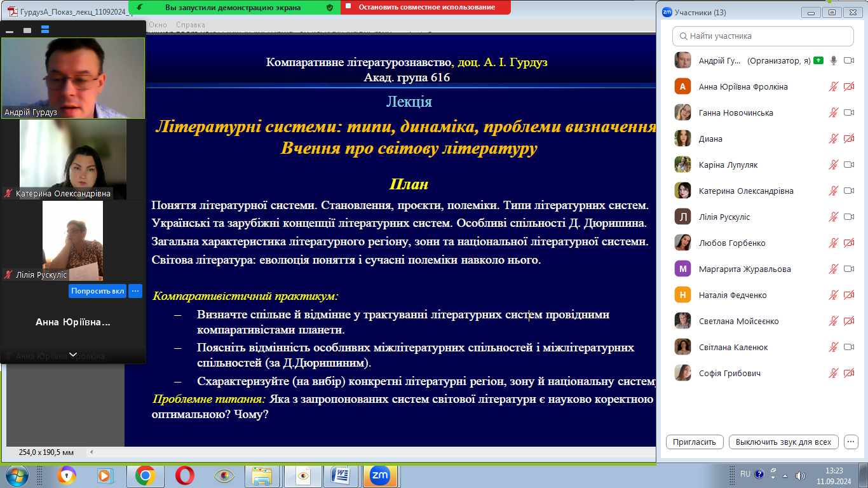Click muted microphone icon for Каріна Лупуляк
Image resolution: width=868 pixels, height=488 pixels.
point(834,165)
